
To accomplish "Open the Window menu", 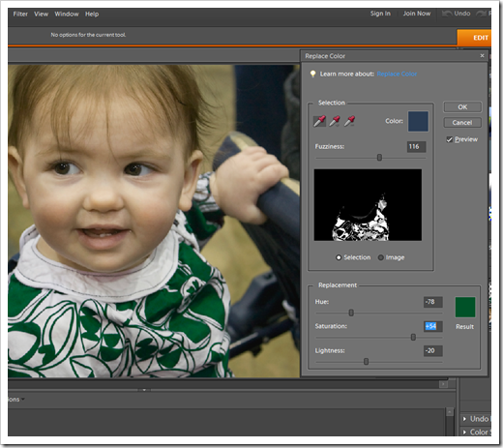I will (x=67, y=14).
